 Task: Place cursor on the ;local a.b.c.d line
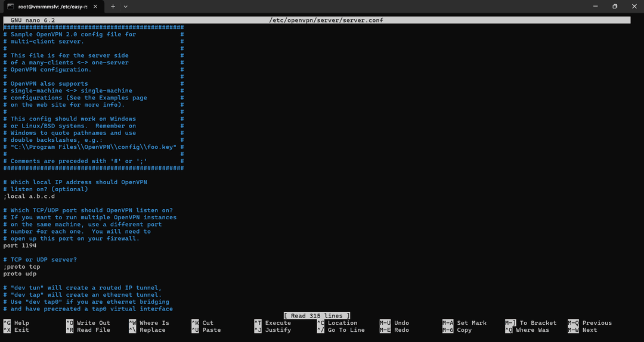pos(29,196)
